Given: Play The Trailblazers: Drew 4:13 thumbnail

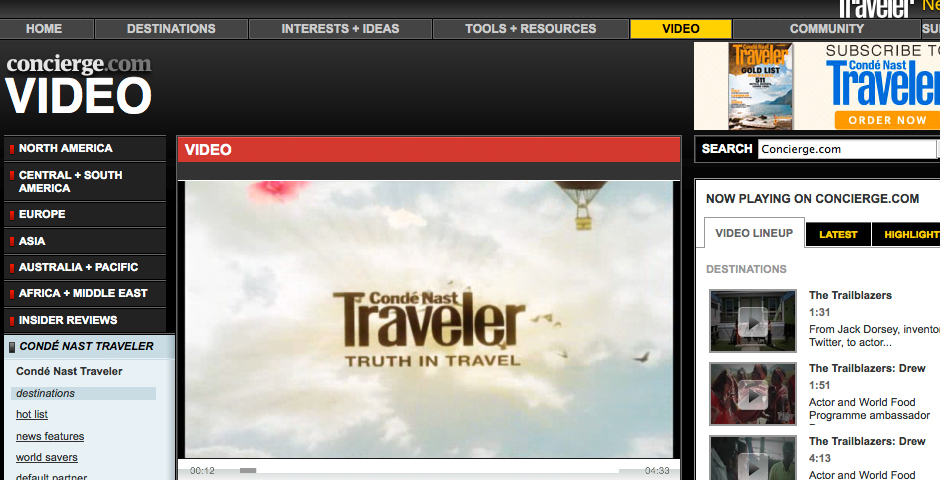Looking at the screenshot, I should pyautogui.click(x=752, y=458).
